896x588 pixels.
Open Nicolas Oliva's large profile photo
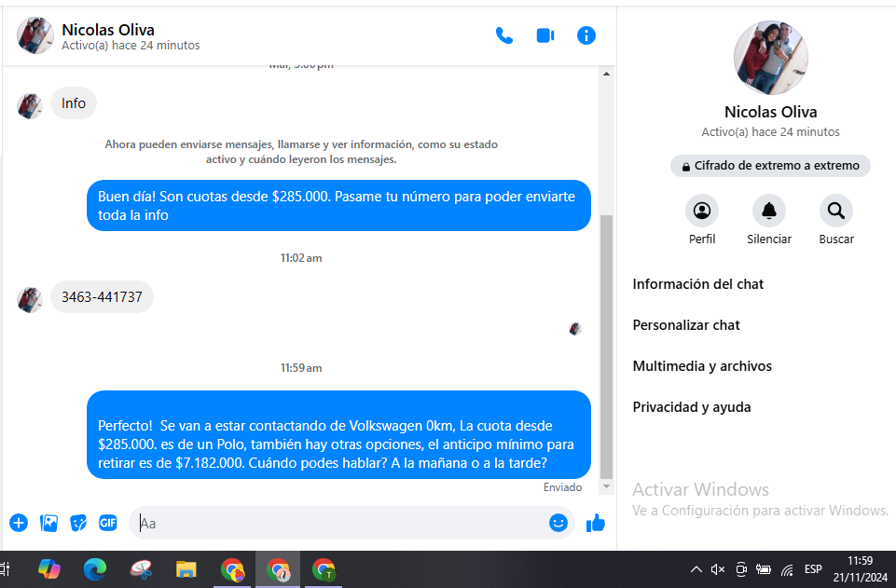[x=770, y=58]
